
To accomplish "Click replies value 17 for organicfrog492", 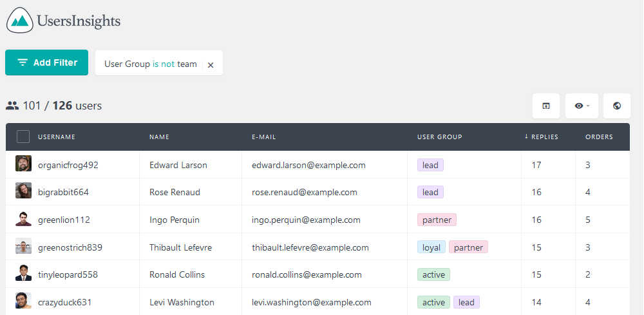I will click(x=536, y=165).
